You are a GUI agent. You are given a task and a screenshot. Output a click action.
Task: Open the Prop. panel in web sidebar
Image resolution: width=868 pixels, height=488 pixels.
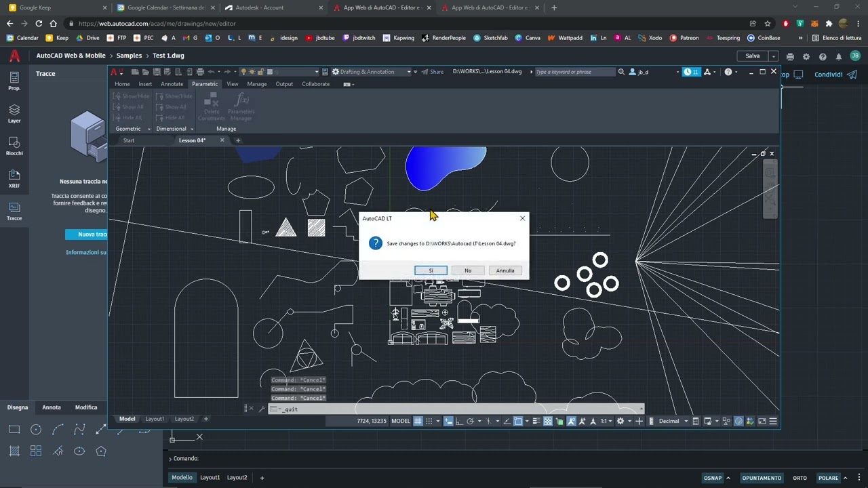[x=14, y=81]
